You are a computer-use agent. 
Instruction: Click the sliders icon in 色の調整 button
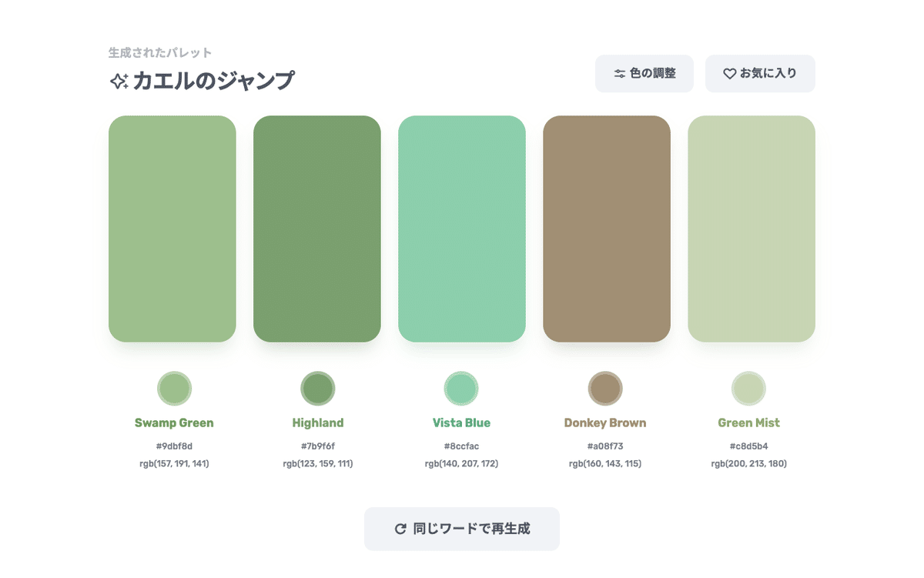(620, 74)
